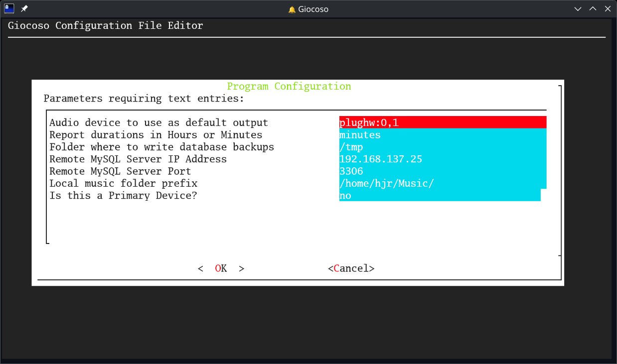Click the maximize arrow icon
The image size is (617, 364).
click(x=593, y=8)
